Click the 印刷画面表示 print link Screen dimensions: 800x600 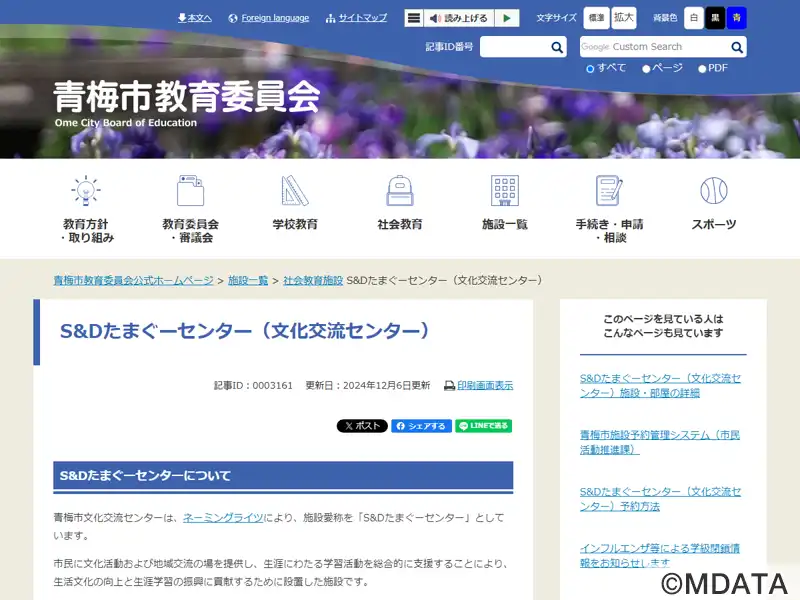click(484, 385)
